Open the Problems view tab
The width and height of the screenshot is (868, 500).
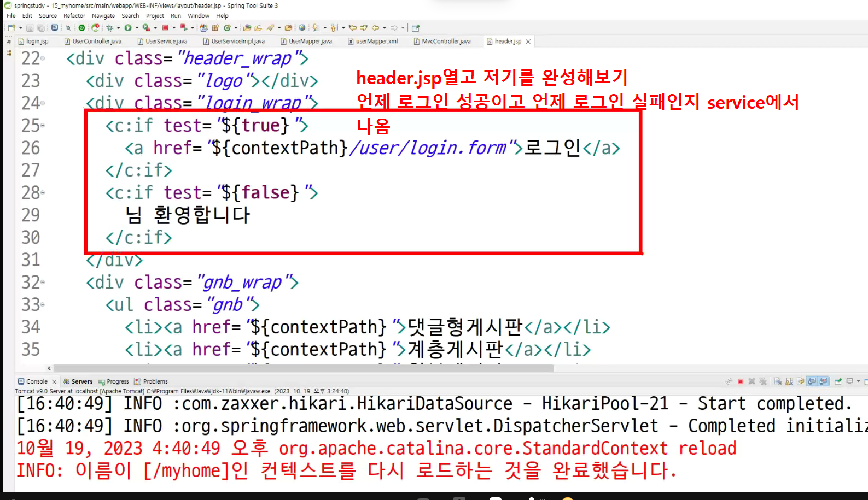click(152, 381)
